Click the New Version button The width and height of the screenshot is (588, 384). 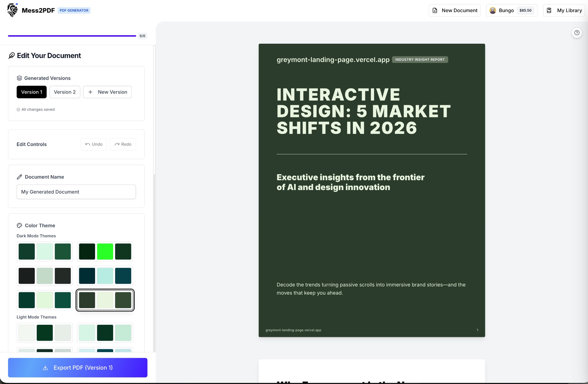click(107, 92)
